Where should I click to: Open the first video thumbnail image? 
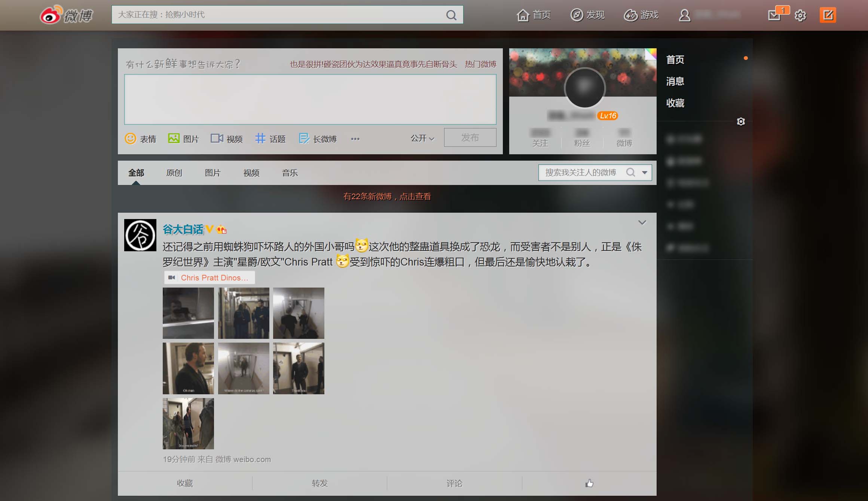[188, 313]
